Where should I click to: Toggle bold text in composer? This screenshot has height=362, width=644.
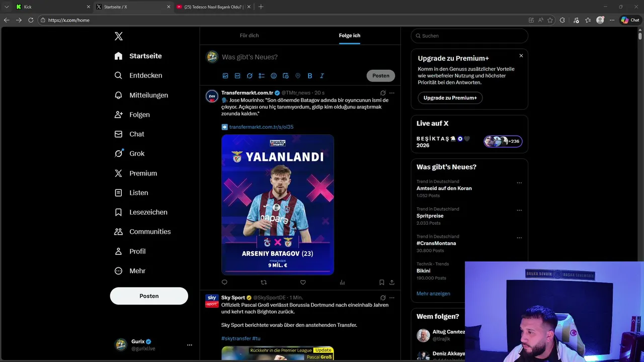[x=310, y=76]
